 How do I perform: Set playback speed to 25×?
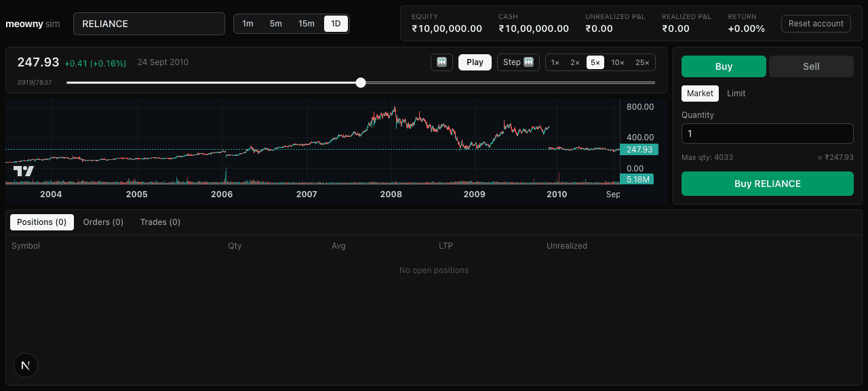[x=642, y=62]
